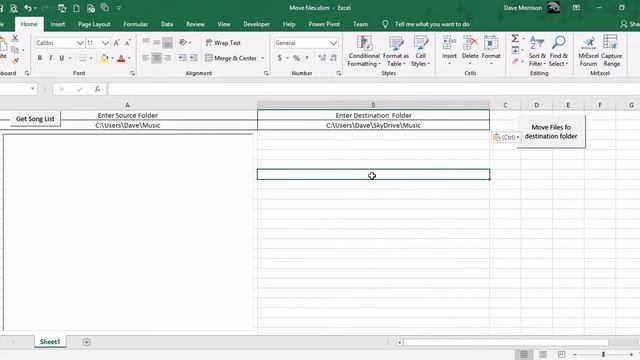Click the Orientation text angle icon
This screenshot has width=640, height=360.
pyautogui.click(x=183, y=42)
